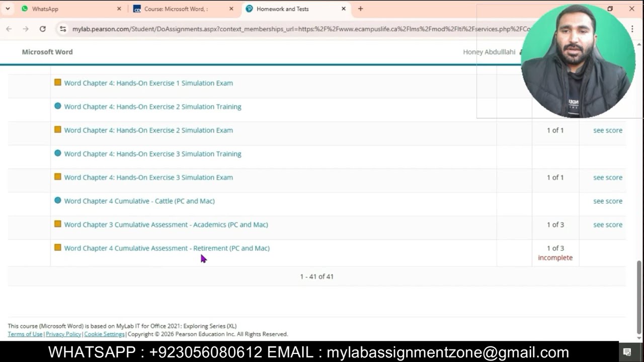The image size is (644, 362).
Task: Open Chapter 3 Cumulative Assessment - Academics
Action: tap(166, 225)
